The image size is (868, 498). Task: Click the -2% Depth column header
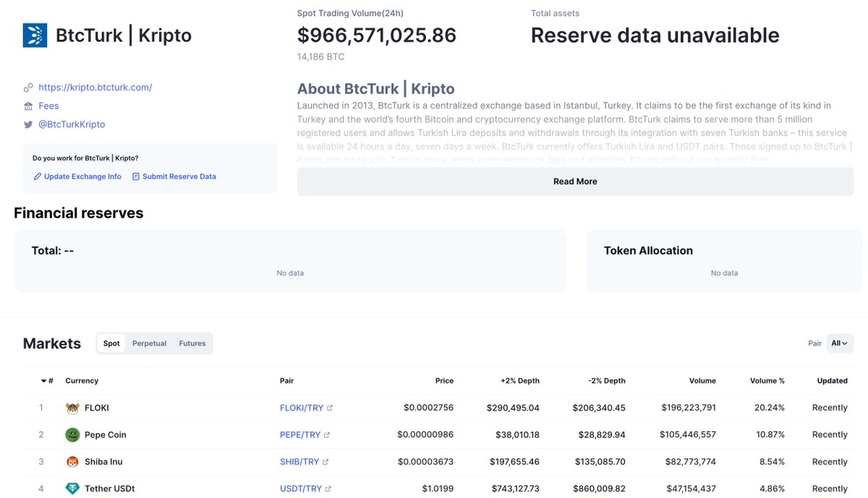pyautogui.click(x=605, y=381)
